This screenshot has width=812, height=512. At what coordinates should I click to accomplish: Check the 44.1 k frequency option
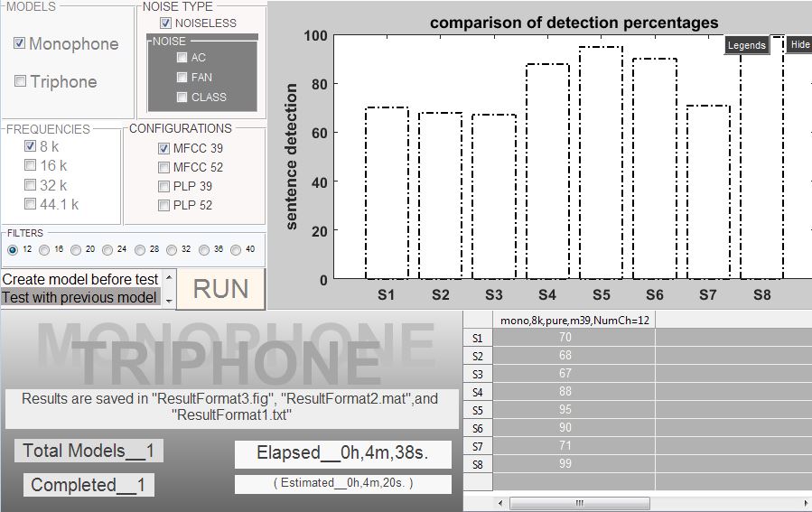(31, 204)
